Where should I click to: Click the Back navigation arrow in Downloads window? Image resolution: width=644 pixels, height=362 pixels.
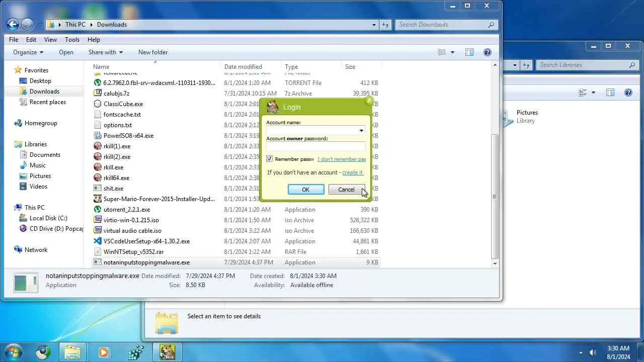pyautogui.click(x=13, y=24)
